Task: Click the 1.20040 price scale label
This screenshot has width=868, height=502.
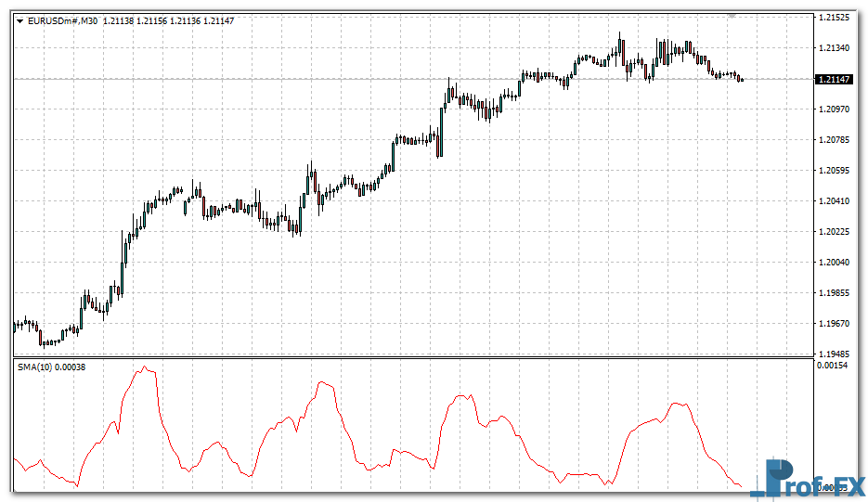Action: coord(834,262)
